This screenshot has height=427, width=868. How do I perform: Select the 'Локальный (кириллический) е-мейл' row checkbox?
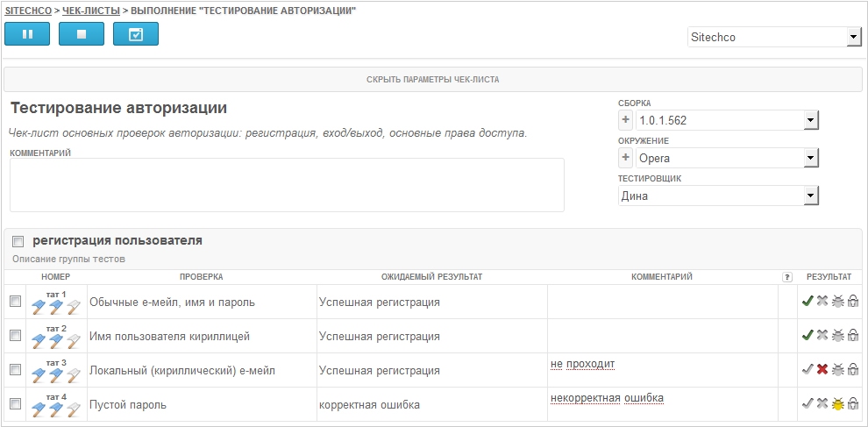point(14,369)
